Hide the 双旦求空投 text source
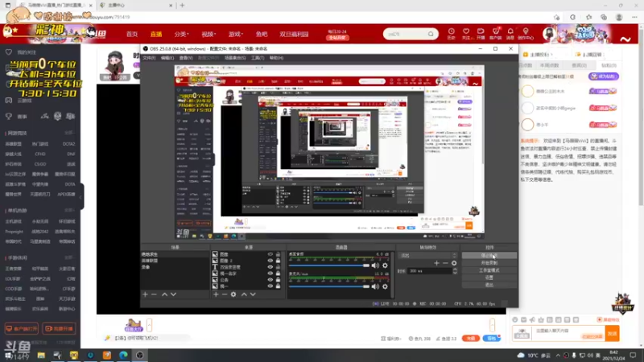Screen dimensions: 644x362 click(x=270, y=267)
